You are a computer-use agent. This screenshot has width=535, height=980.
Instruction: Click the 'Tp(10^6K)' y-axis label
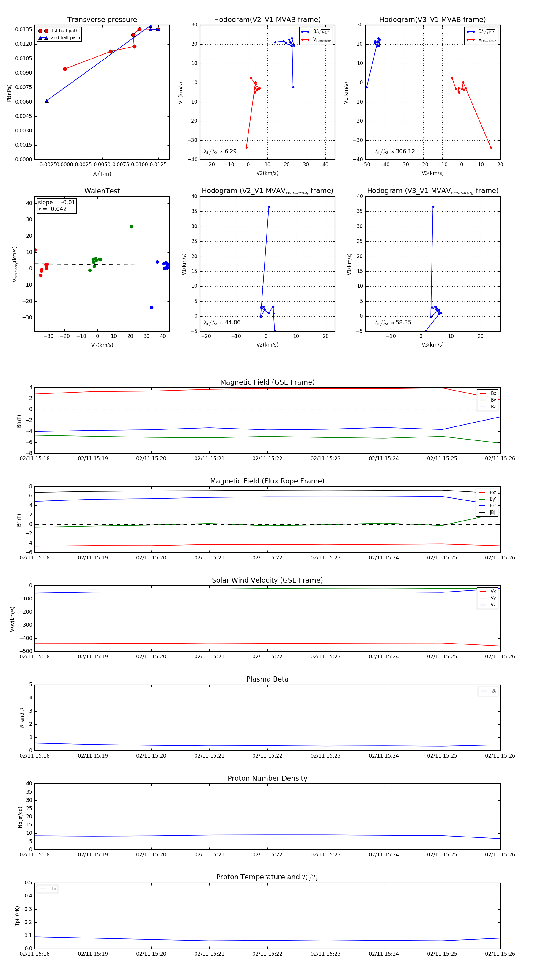click(17, 916)
